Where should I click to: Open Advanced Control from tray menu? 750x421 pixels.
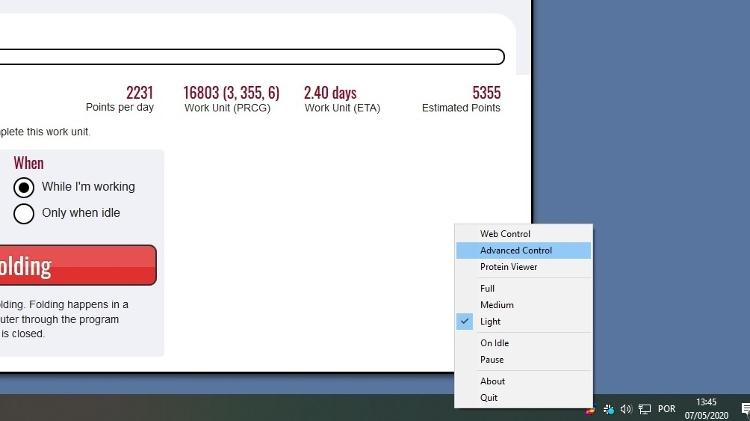523,250
